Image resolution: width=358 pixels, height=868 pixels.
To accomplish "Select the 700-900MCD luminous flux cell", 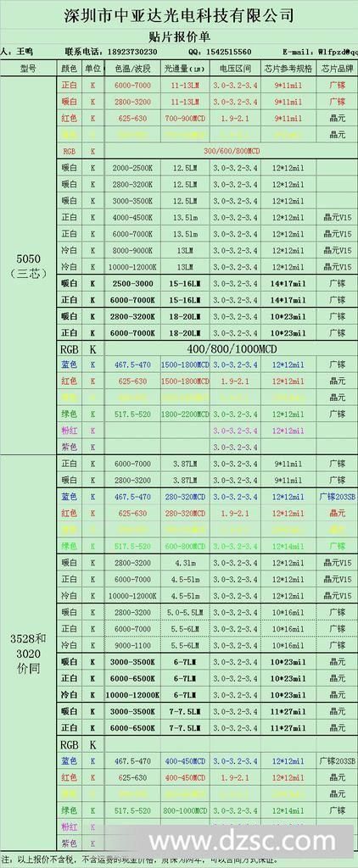I will (186, 119).
